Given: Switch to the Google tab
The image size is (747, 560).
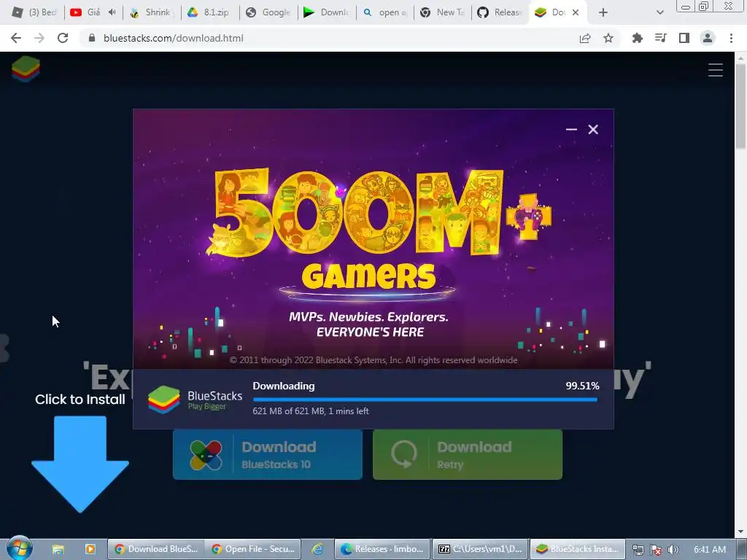Looking at the screenshot, I should 268,12.
